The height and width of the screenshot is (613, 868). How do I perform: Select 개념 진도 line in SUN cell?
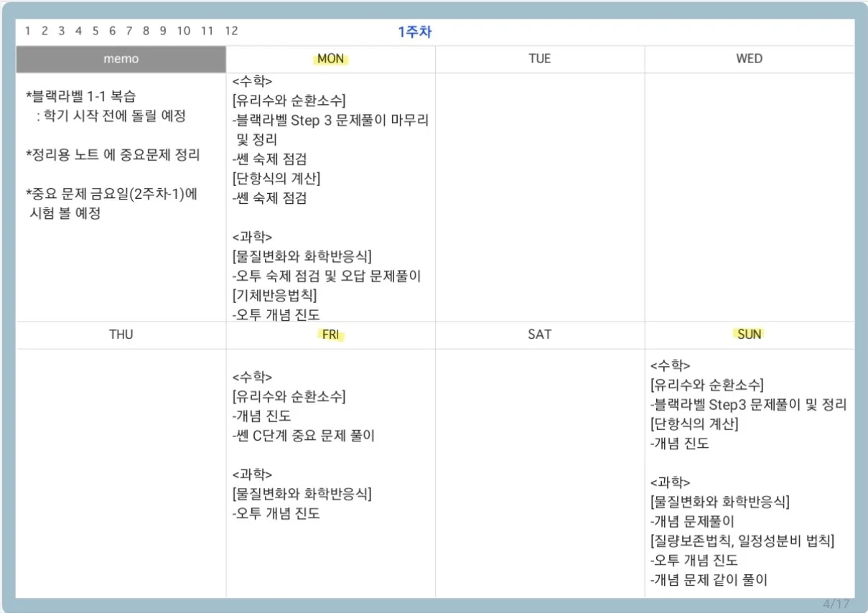(x=679, y=444)
